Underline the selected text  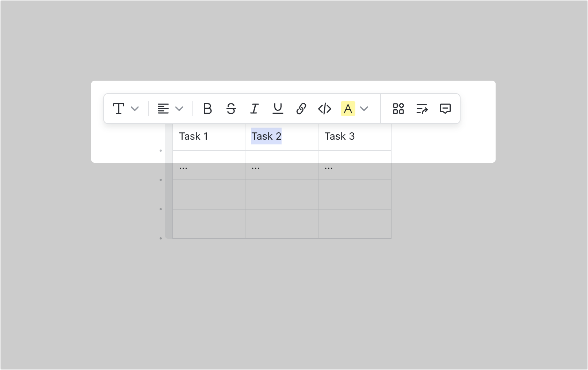[x=278, y=109]
